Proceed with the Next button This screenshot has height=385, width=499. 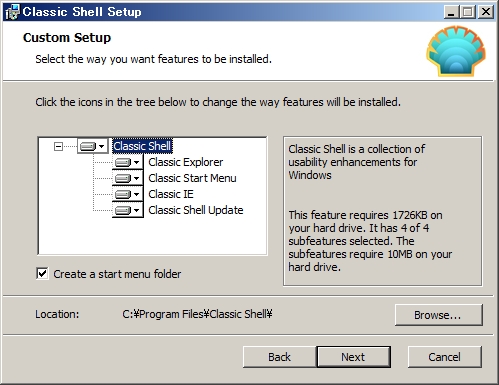(353, 357)
